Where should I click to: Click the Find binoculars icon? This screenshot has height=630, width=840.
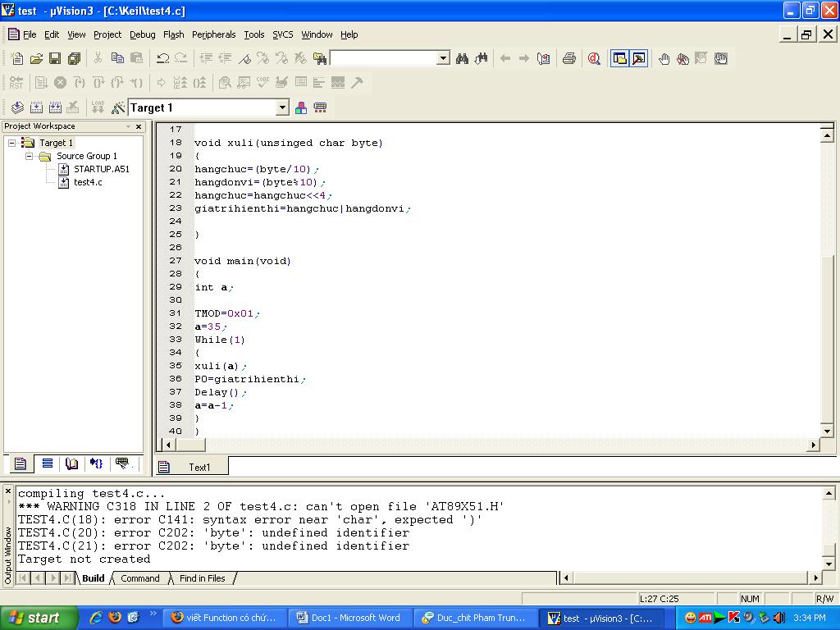463,58
